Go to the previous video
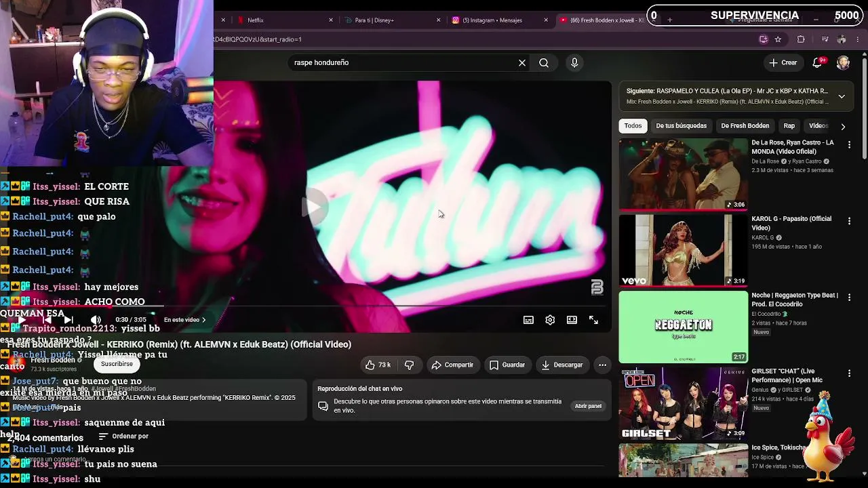This screenshot has height=488, width=868. tap(46, 320)
